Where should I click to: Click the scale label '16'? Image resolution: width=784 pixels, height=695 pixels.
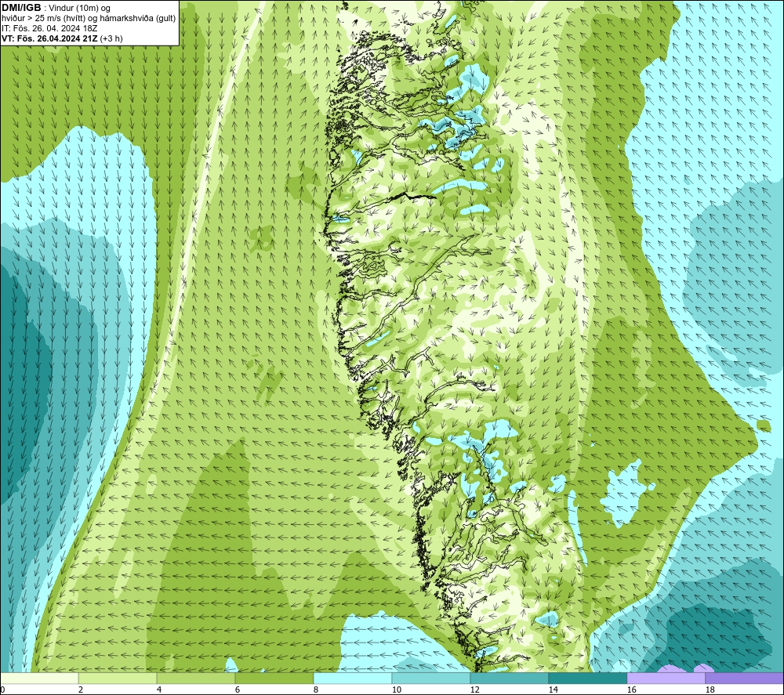[x=632, y=690]
